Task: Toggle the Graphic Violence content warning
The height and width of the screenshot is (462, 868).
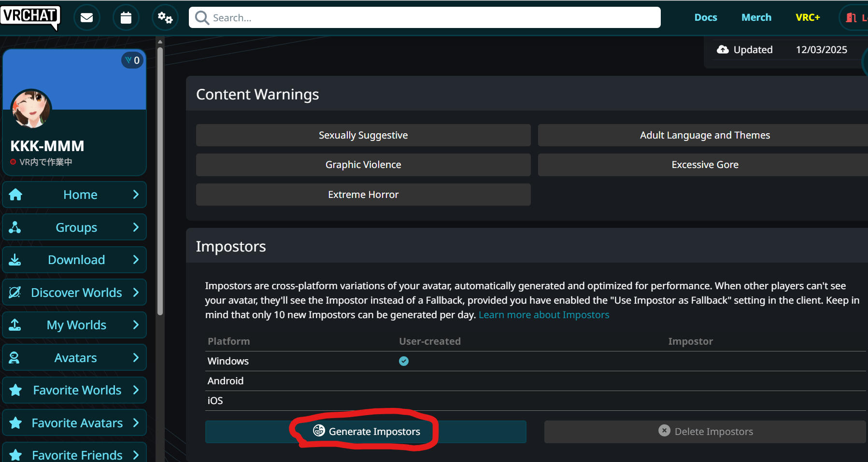Action: tap(363, 165)
